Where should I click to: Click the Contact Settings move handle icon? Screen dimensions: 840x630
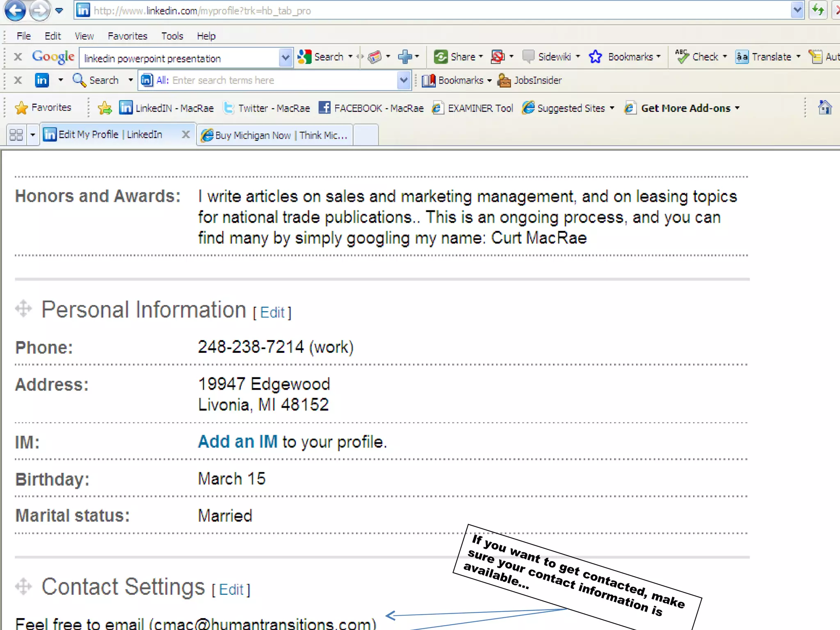click(x=23, y=586)
